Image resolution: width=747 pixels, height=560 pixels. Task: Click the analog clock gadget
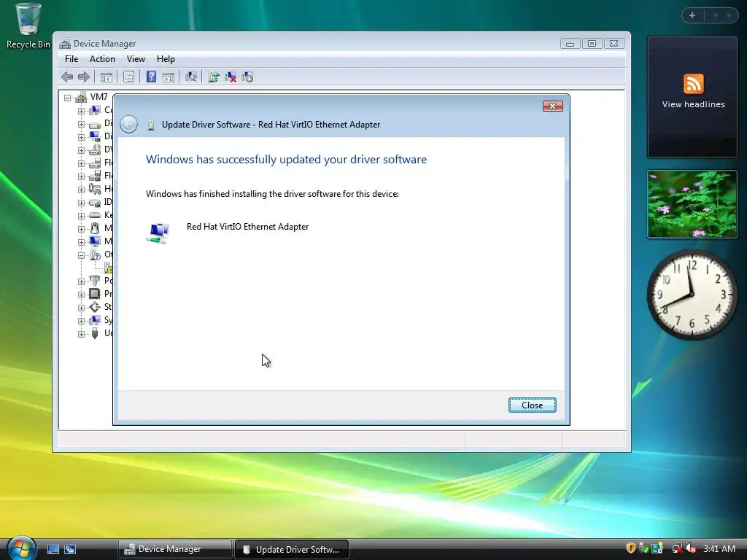pyautogui.click(x=692, y=295)
